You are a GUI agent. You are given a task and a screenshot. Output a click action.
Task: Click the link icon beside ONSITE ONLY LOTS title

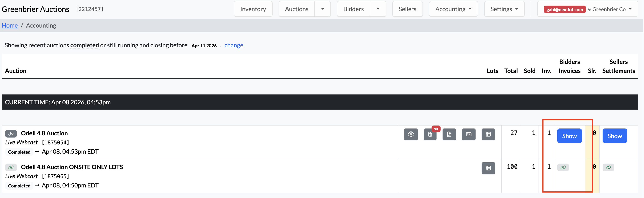[x=11, y=167]
